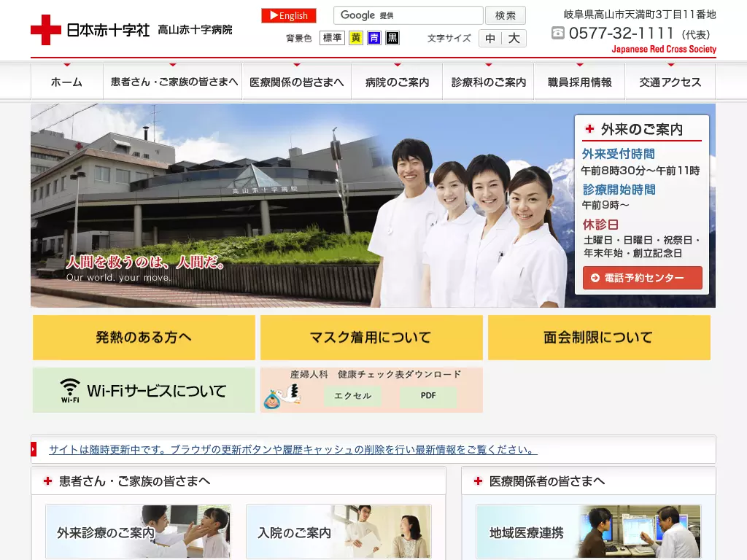
Task: Click the Wi-Fi symbol icon
Action: [x=70, y=390]
